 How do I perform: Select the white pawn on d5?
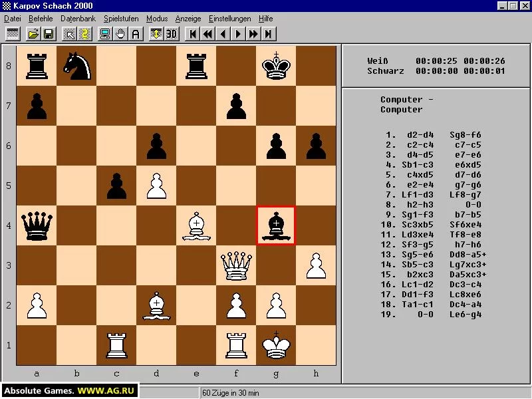[x=156, y=186]
